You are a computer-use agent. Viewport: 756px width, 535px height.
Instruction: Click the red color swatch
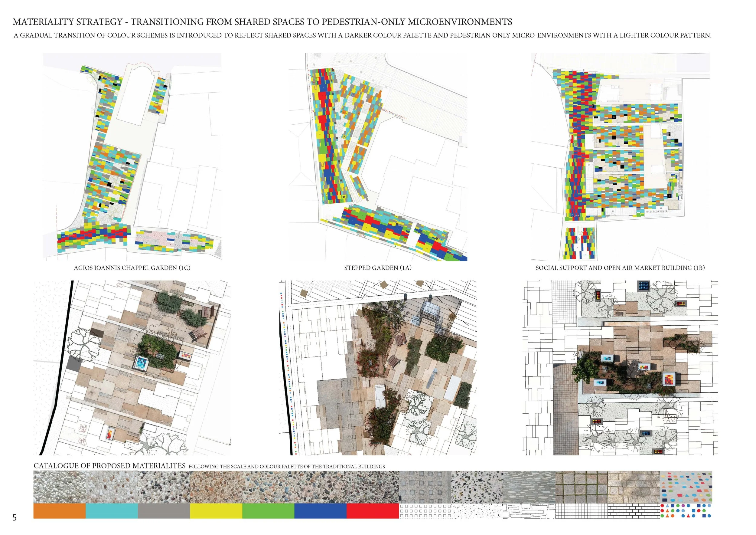pyautogui.click(x=372, y=510)
